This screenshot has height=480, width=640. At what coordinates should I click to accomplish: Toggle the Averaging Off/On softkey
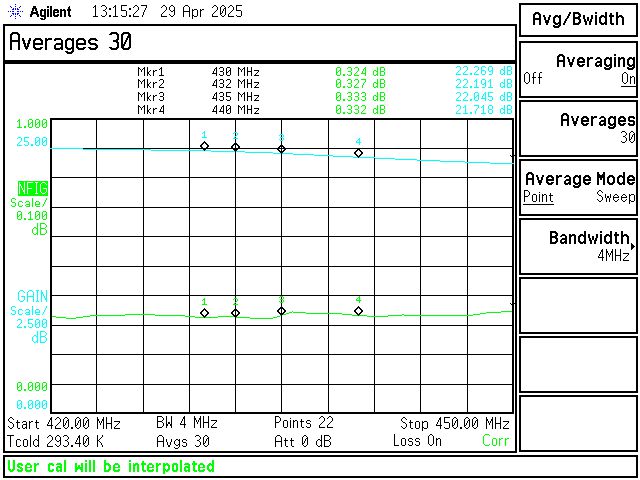coord(578,69)
